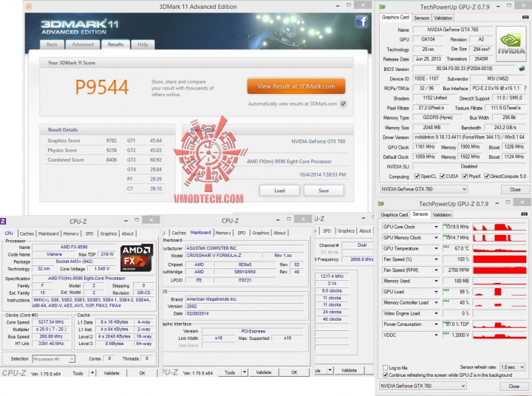Expand Memory Controller Load sensor dropdown arrow
This screenshot has width=532, height=396.
point(436,303)
